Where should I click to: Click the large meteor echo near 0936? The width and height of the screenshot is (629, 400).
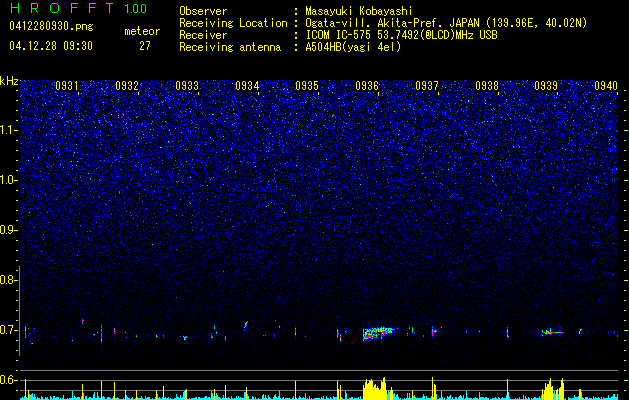(x=380, y=333)
